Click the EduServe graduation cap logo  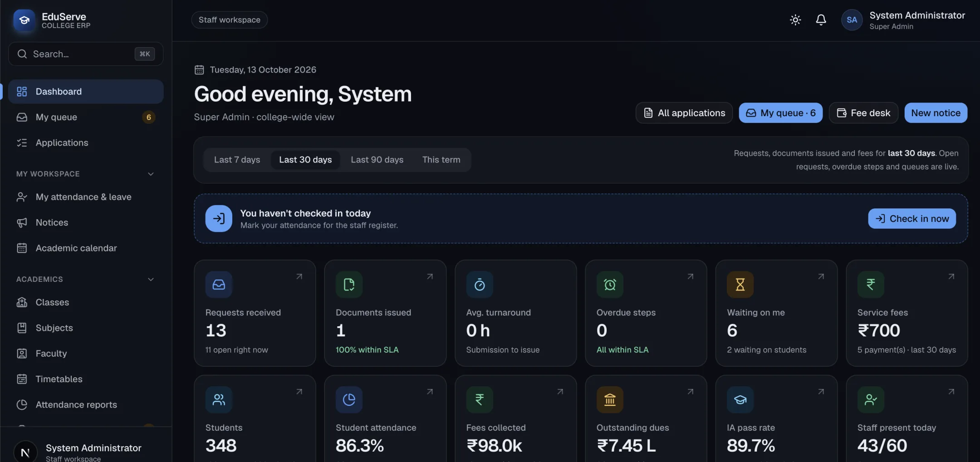point(24,20)
